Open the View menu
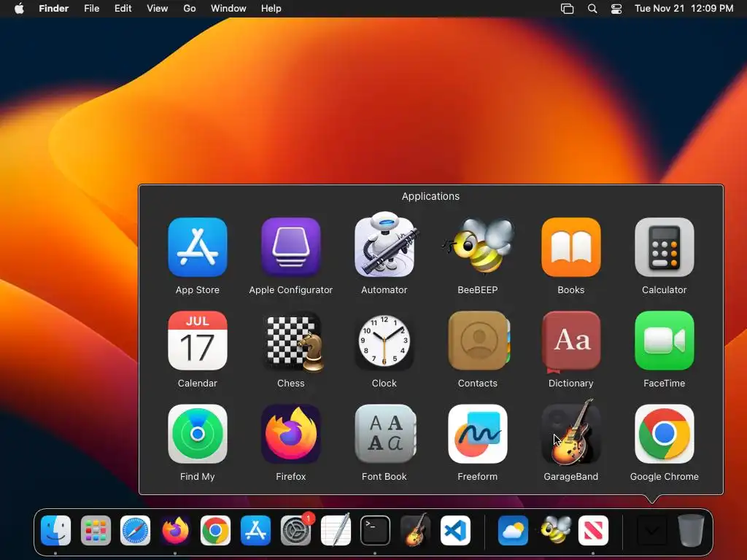 (x=158, y=9)
